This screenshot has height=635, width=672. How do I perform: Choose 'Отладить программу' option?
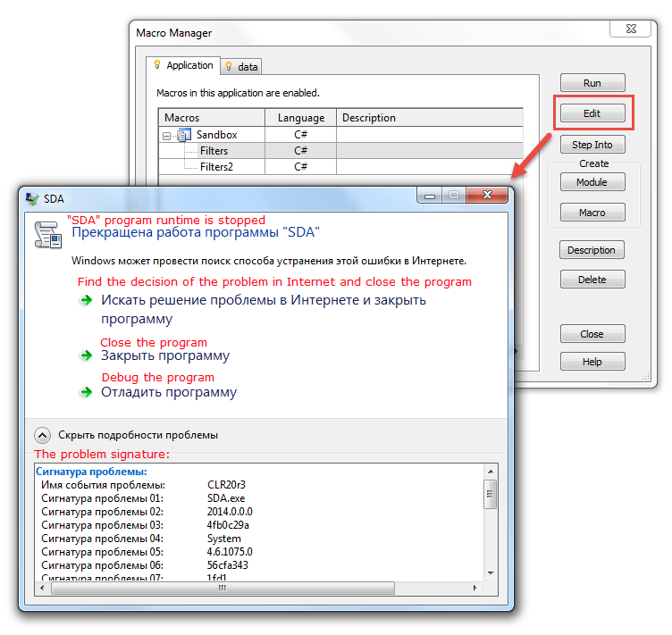(x=169, y=392)
